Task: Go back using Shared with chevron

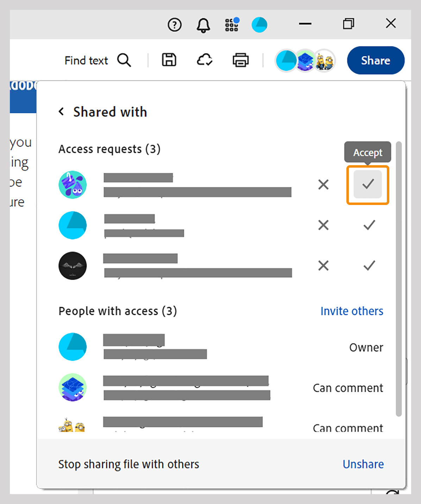Action: coord(62,112)
